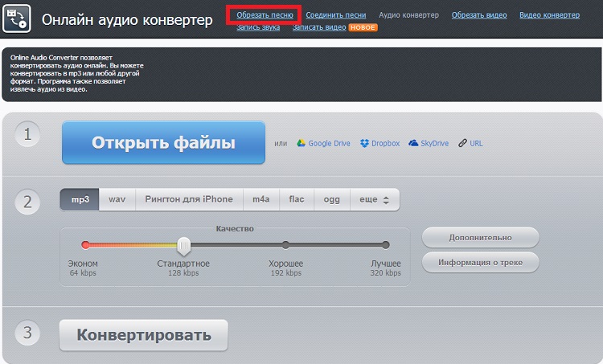Set quality slider to Хорошее point
Screen dimensions: 603x364
tap(285, 244)
